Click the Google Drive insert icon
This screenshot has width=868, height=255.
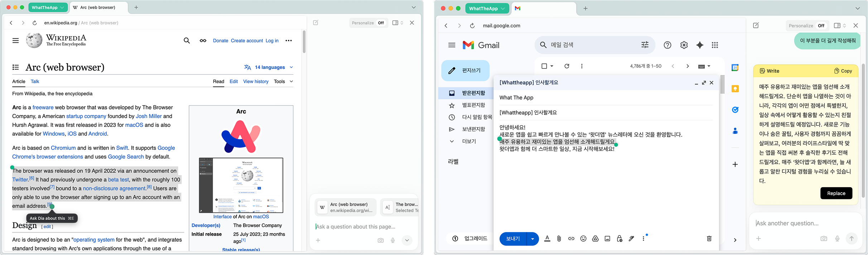(x=595, y=239)
